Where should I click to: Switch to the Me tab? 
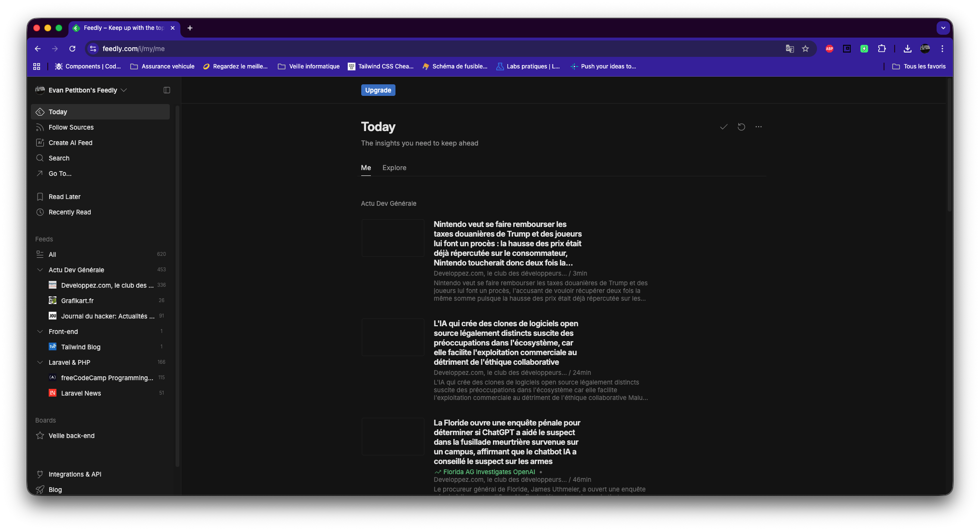pos(366,168)
